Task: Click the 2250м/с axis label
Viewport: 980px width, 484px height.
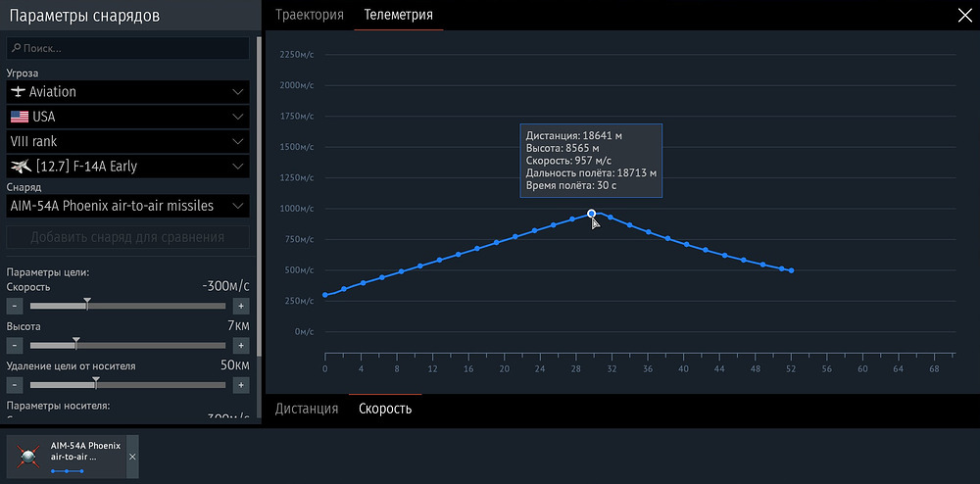Action: point(297,55)
